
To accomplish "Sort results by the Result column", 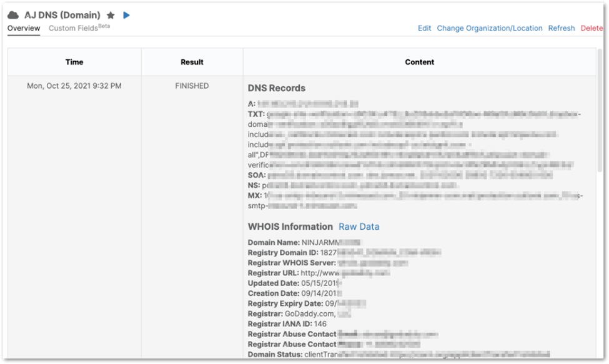I will pos(192,62).
